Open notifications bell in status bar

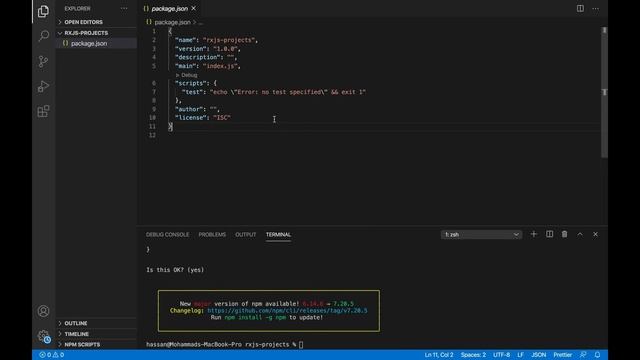pos(598,355)
